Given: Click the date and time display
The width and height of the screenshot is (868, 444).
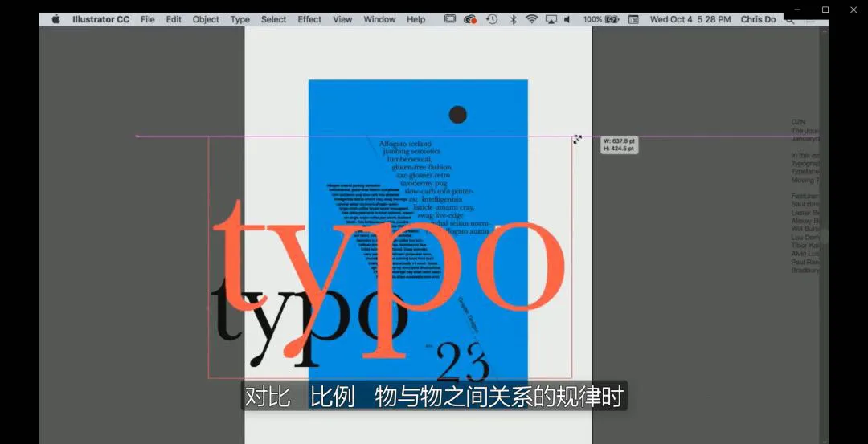Looking at the screenshot, I should tap(690, 19).
